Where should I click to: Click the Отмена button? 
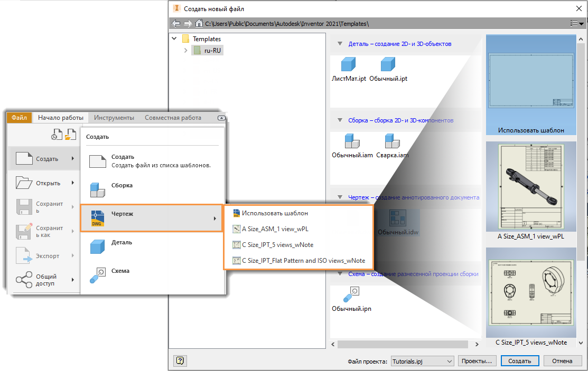pyautogui.click(x=562, y=361)
